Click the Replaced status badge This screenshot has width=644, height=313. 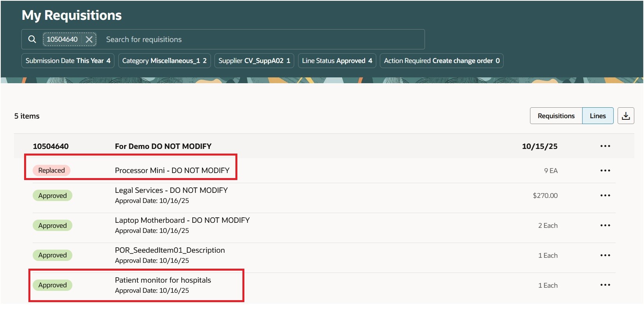pos(51,170)
